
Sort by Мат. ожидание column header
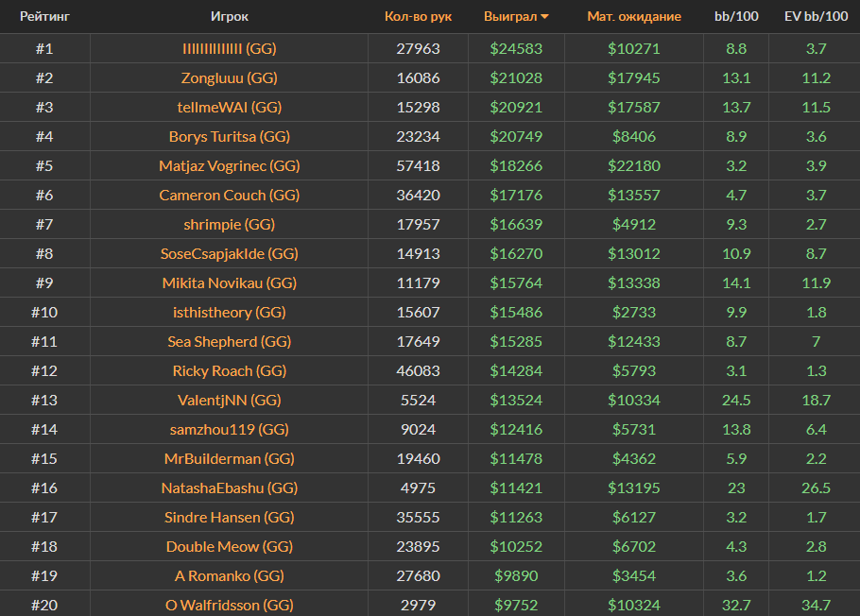pos(633,17)
